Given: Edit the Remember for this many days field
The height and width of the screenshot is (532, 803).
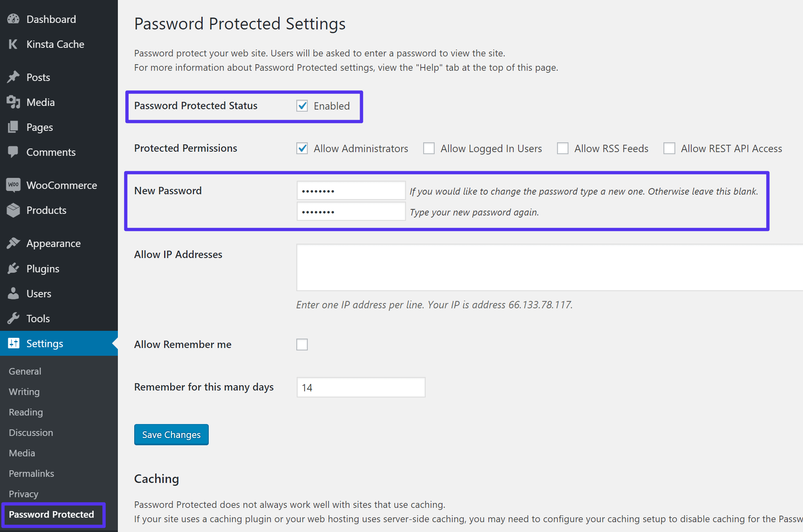Looking at the screenshot, I should 361,388.
